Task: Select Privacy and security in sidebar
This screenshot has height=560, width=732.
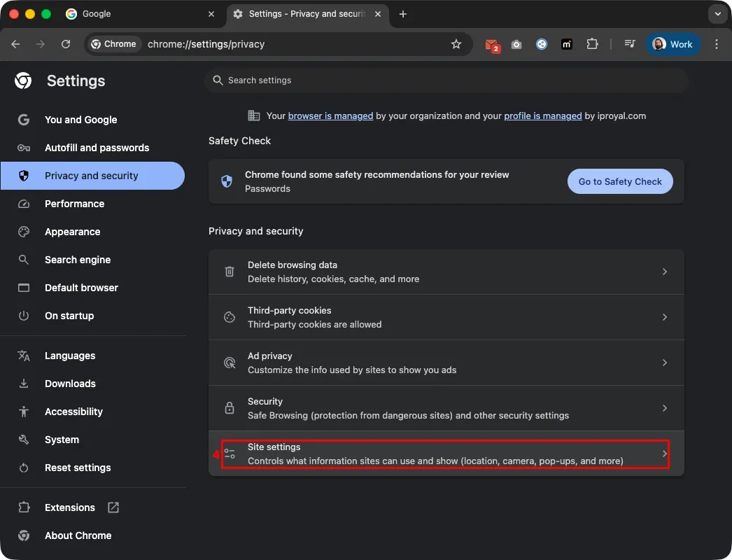Action: (92, 176)
